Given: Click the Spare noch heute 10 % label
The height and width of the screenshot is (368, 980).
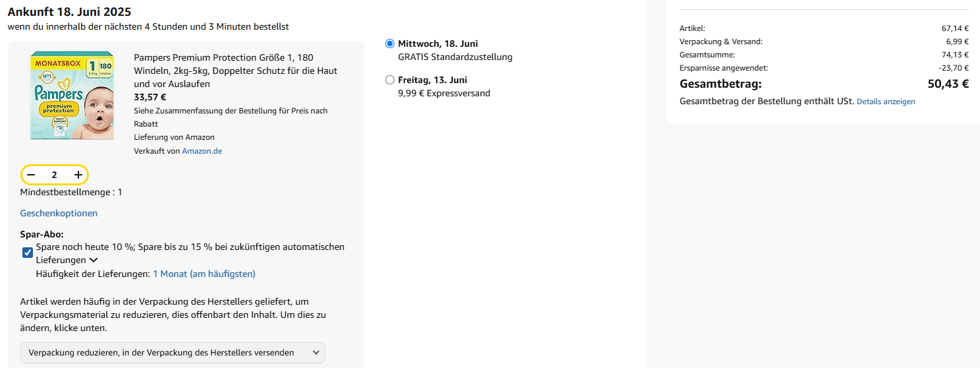Looking at the screenshot, I should click(x=190, y=247).
